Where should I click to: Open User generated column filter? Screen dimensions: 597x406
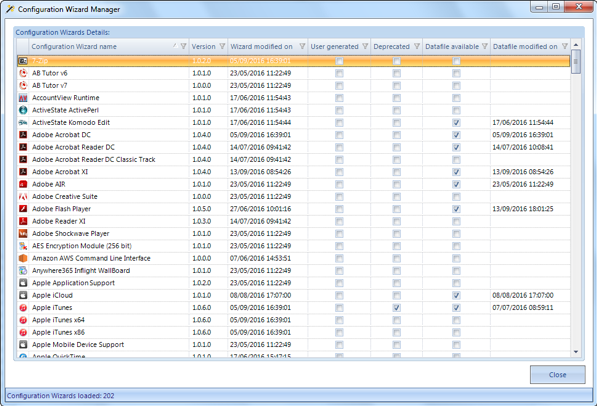point(365,46)
